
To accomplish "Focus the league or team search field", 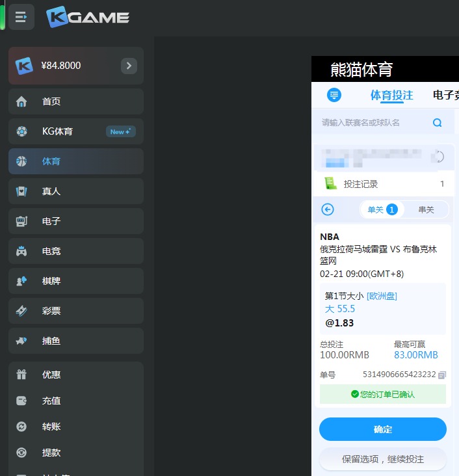I will 383,122.
